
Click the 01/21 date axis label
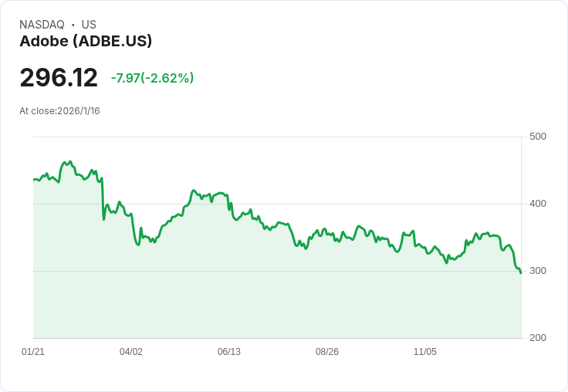pyautogui.click(x=33, y=351)
